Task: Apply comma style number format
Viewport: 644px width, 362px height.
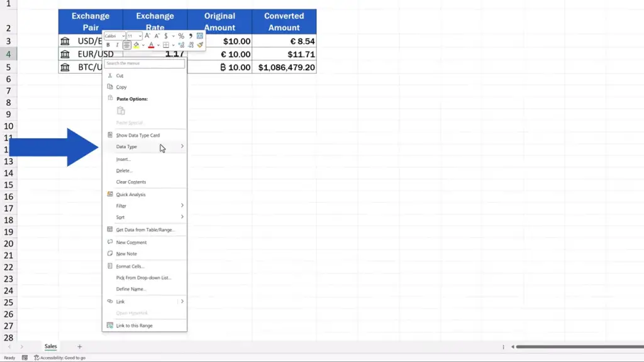Action: [x=191, y=36]
